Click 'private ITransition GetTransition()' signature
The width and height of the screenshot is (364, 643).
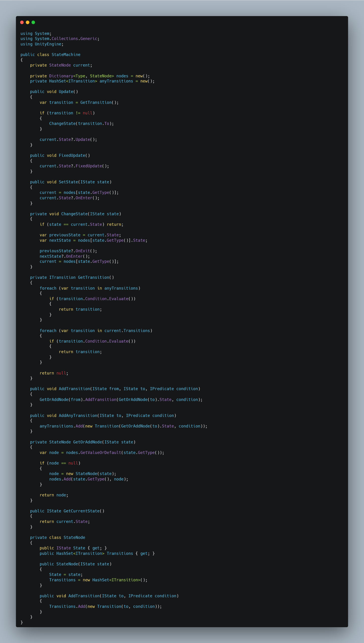(72, 278)
